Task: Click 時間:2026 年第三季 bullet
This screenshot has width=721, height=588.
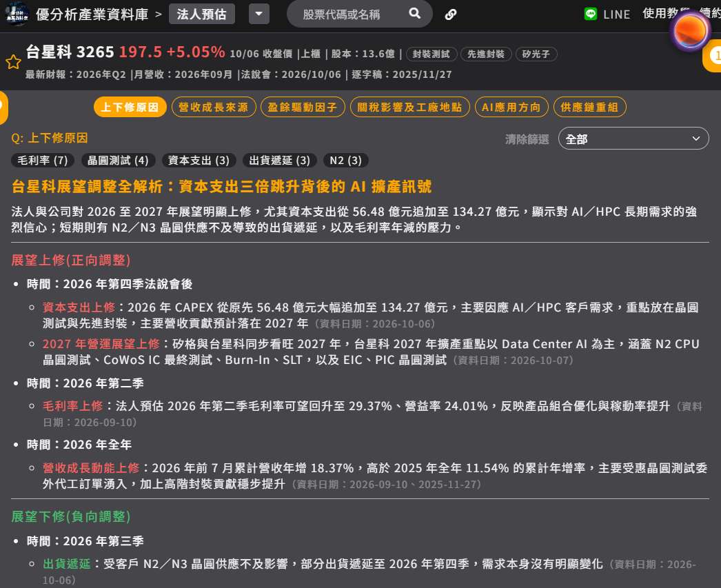Action: click(85, 540)
